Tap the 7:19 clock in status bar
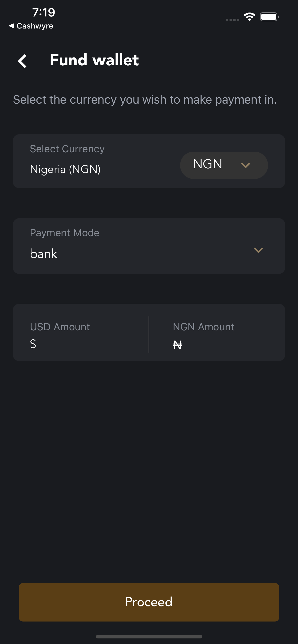This screenshot has height=644, width=298. (44, 12)
